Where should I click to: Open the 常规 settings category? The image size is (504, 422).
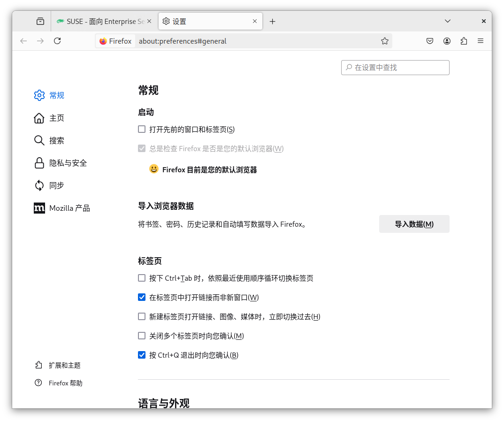click(x=57, y=95)
